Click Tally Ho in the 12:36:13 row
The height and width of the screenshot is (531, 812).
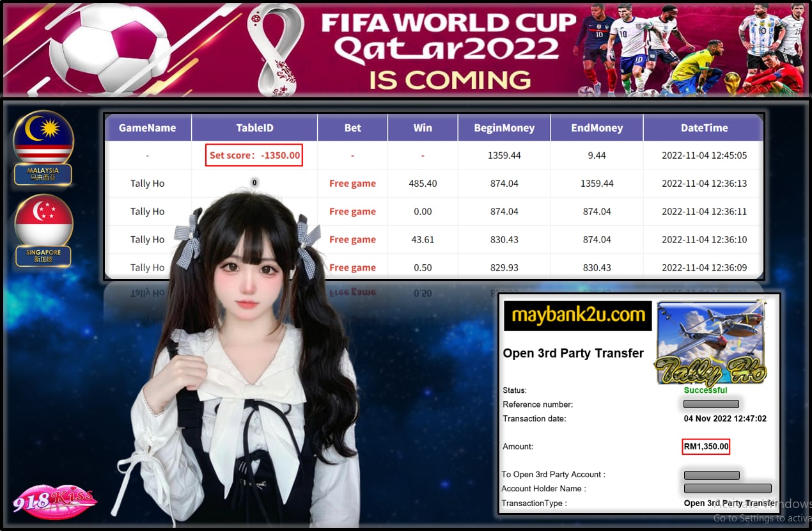pos(148,184)
